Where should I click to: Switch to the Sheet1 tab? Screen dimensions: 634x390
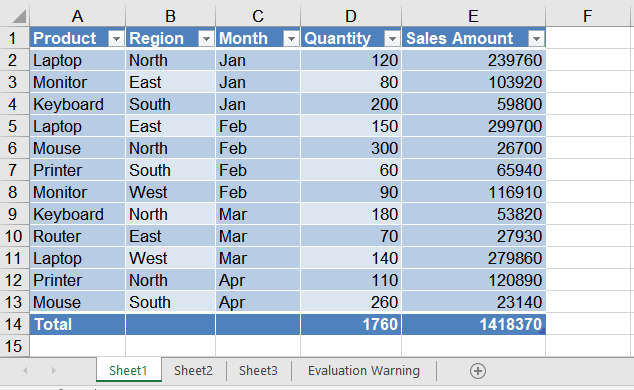point(128,370)
